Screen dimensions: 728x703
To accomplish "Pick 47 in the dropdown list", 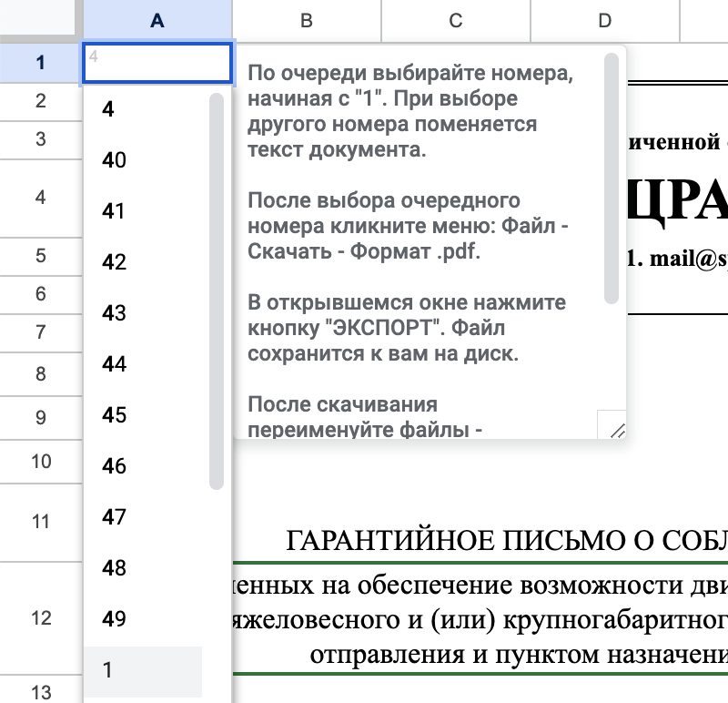I will tap(143, 516).
